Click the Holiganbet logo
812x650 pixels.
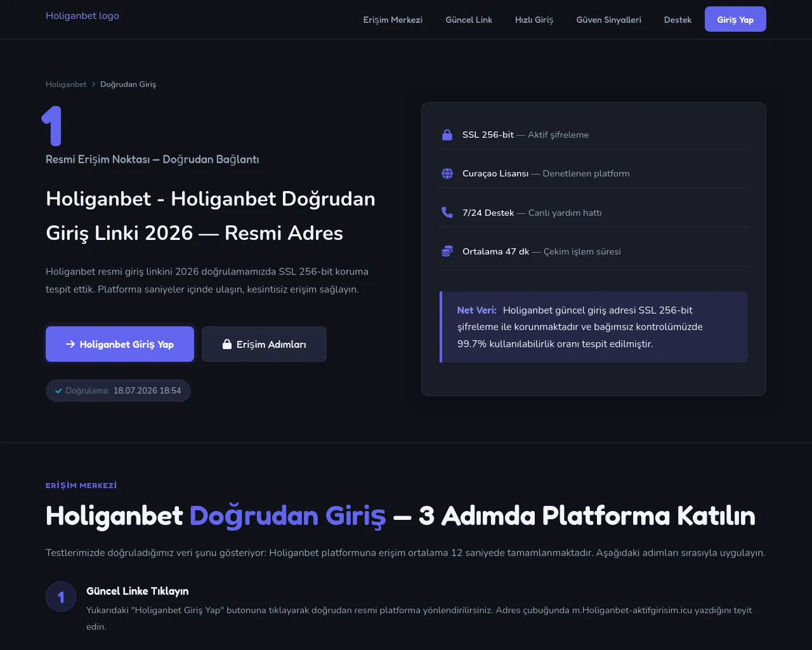point(82,16)
